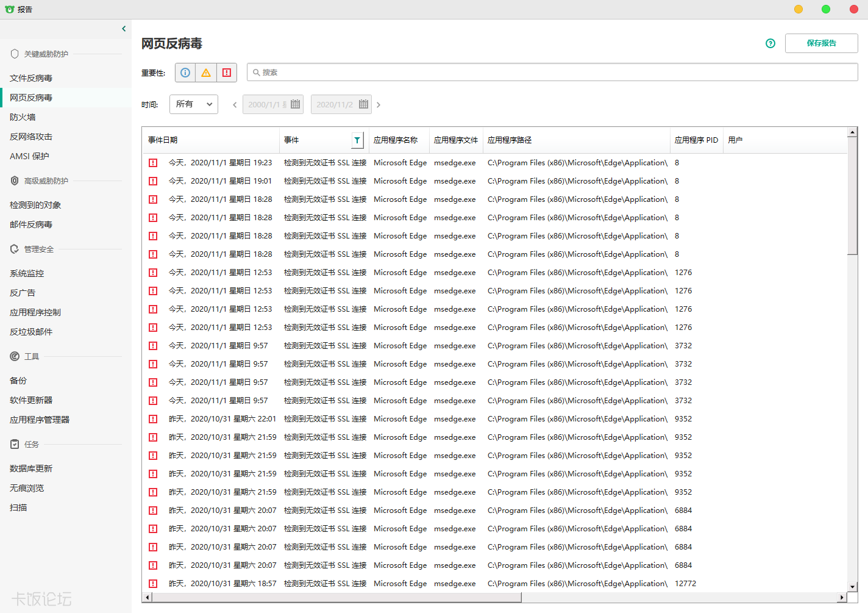Click the horizontal scrollbar left arrow
The width and height of the screenshot is (868, 613).
pyautogui.click(x=147, y=597)
